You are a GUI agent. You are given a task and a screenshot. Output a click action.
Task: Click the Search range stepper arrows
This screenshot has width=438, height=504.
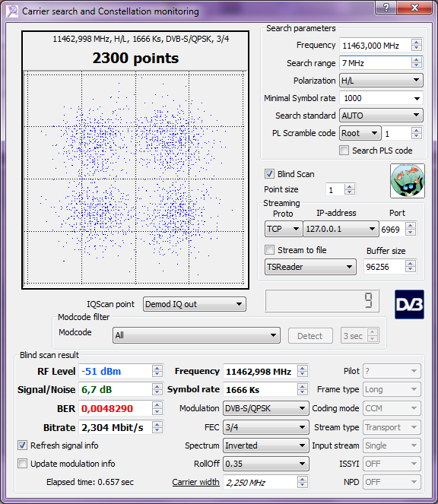[417, 62]
